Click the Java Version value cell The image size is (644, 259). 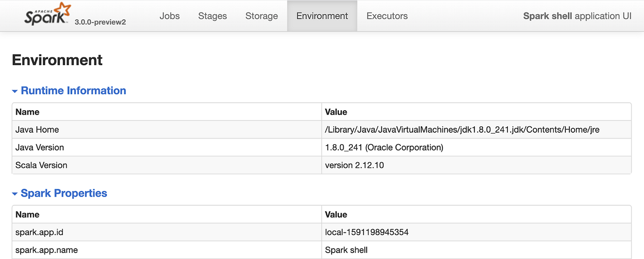pyautogui.click(x=384, y=147)
